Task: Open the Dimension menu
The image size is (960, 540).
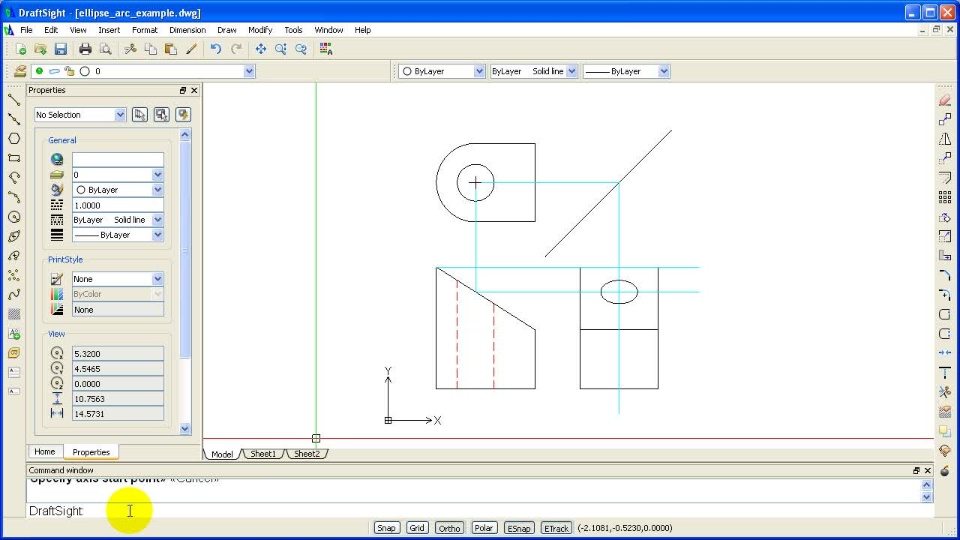Action: click(x=187, y=29)
